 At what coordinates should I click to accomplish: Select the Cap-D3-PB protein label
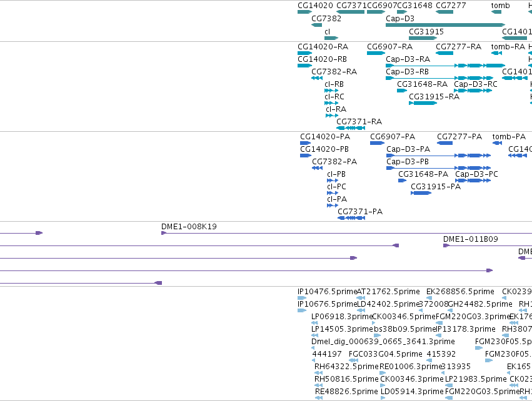coord(408,162)
